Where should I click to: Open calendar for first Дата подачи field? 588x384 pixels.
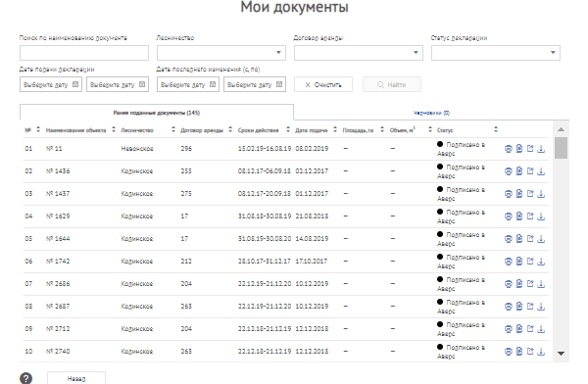[75, 84]
